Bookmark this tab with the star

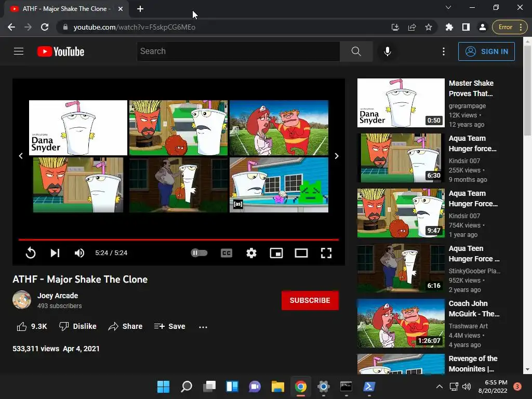click(429, 27)
